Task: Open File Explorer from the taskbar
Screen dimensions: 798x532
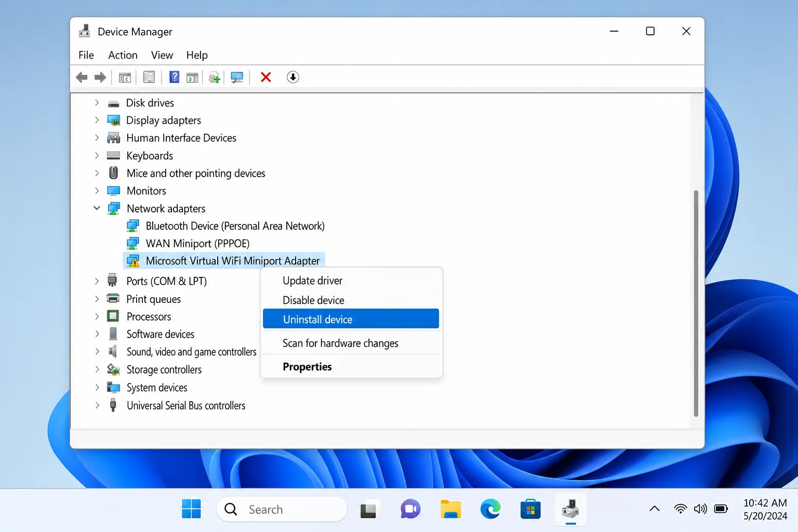Action: [x=450, y=509]
